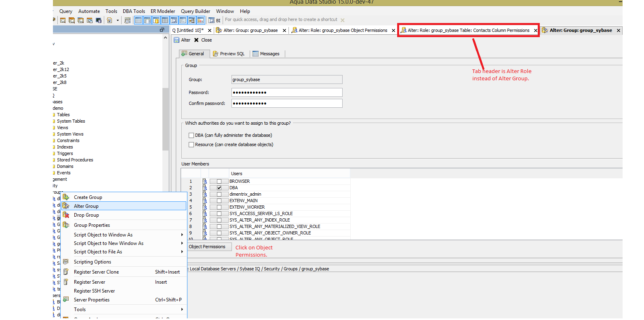Uncheck the DBA user member box
The image size is (644, 320).
(219, 188)
